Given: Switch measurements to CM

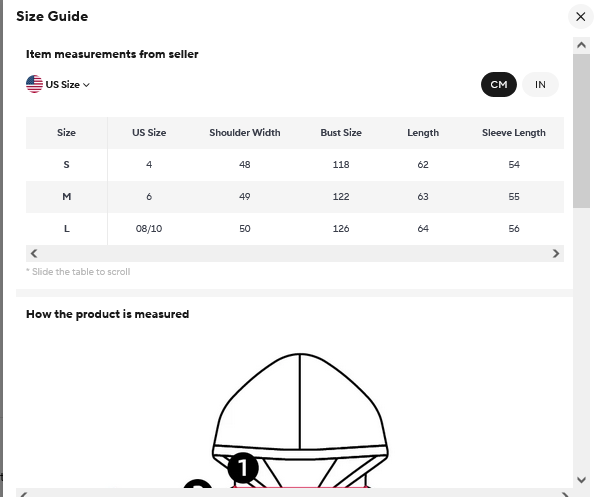Looking at the screenshot, I should coord(499,84).
